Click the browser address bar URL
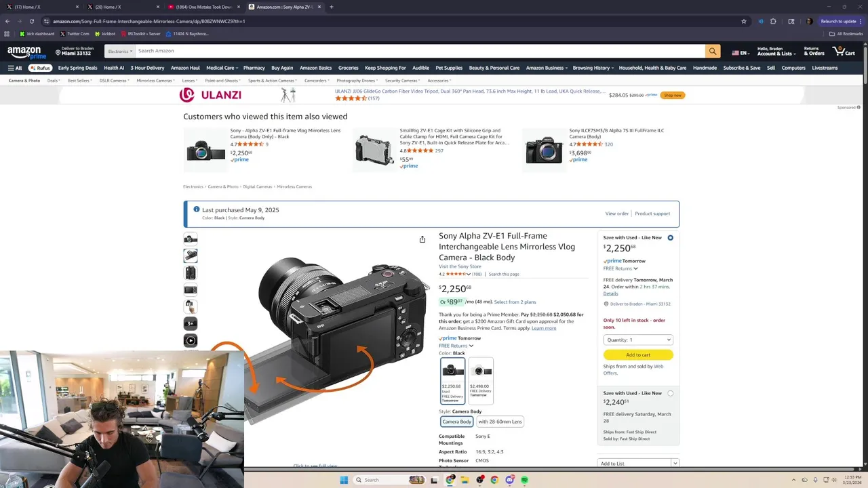 [x=149, y=21]
